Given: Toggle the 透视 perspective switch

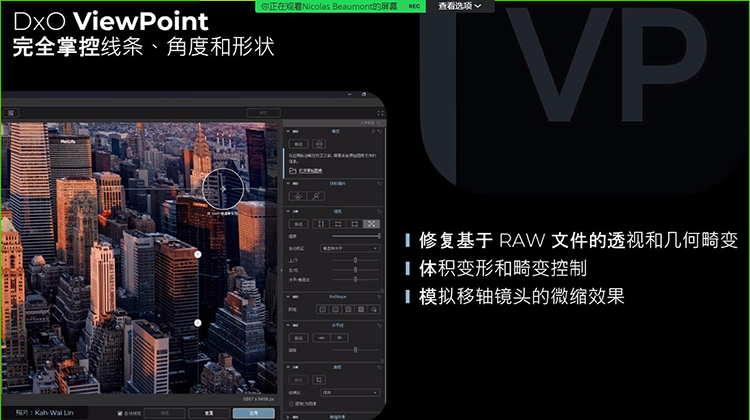Looking at the screenshot, I should pos(296,211).
